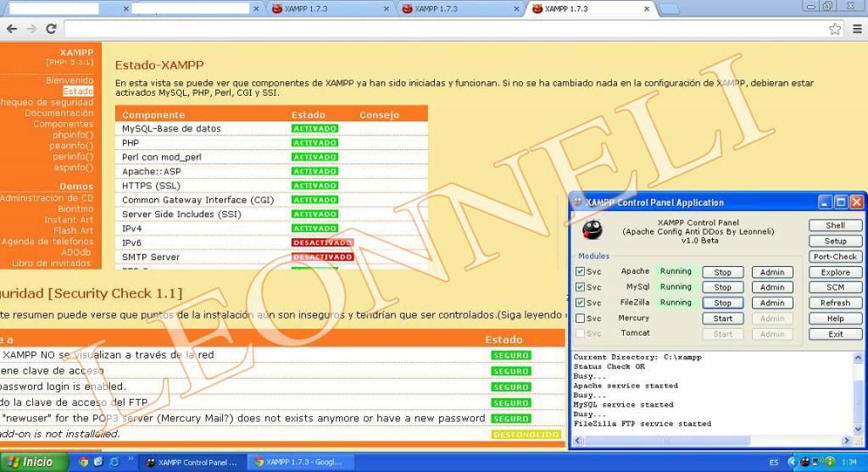Image resolution: width=868 pixels, height=472 pixels.
Task: Stop the Apache module
Action: [722, 272]
